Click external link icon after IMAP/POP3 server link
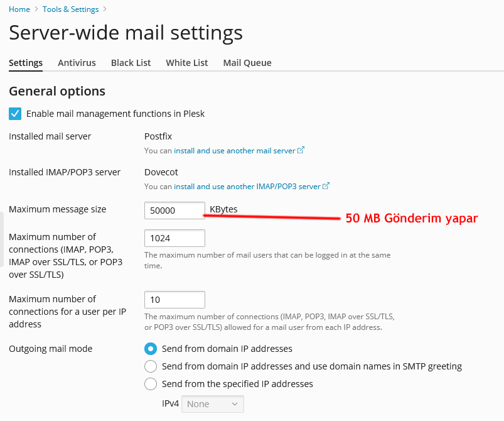 click(x=326, y=186)
